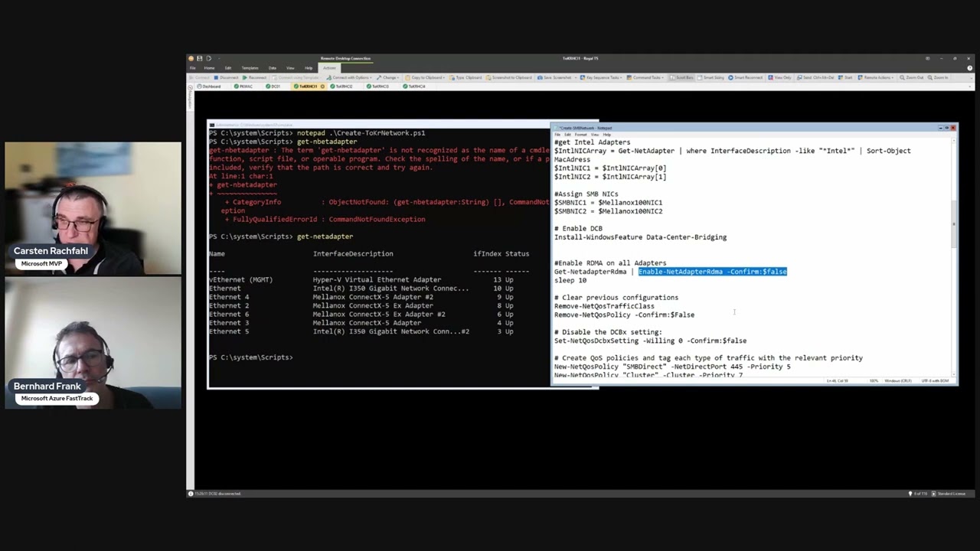Click Bernhard Frank's video thumbnail

[93, 343]
